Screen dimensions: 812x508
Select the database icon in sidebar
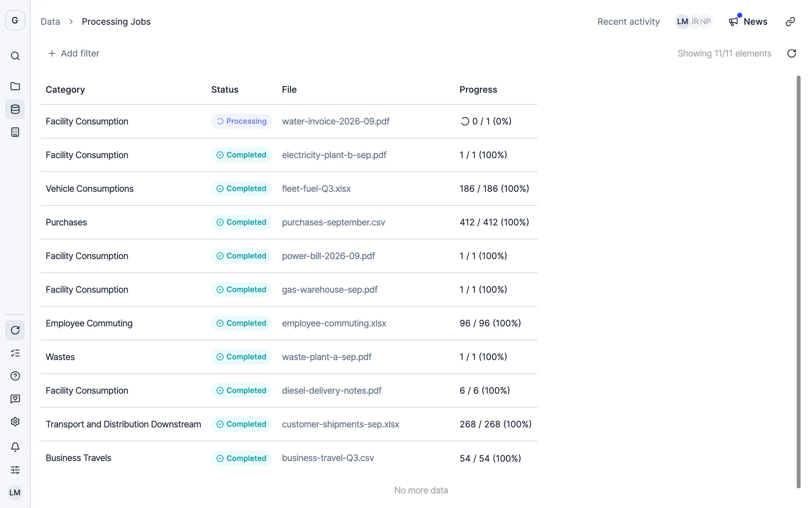15,109
